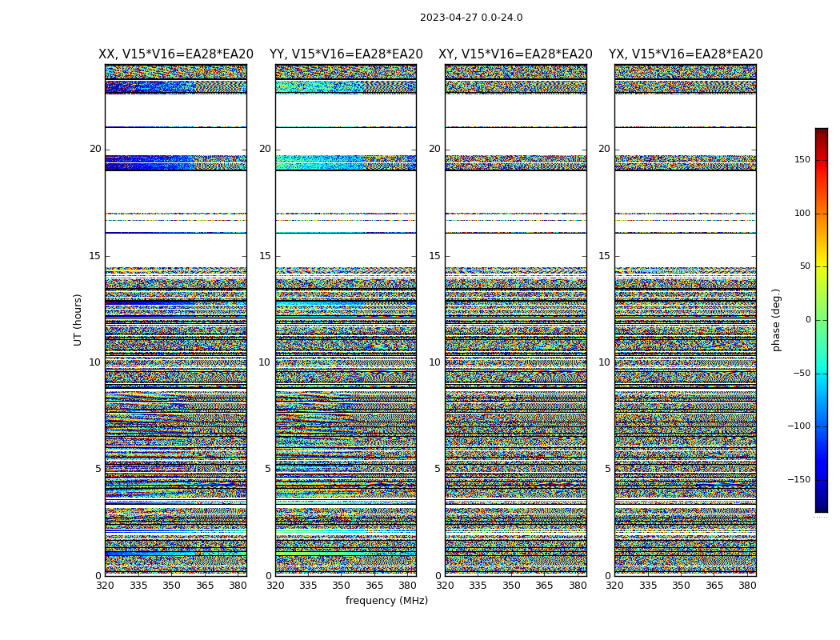Viewport: 840px width, 640px height.
Task: Click the 10 hour tick on XY plot
Action: click(x=434, y=362)
